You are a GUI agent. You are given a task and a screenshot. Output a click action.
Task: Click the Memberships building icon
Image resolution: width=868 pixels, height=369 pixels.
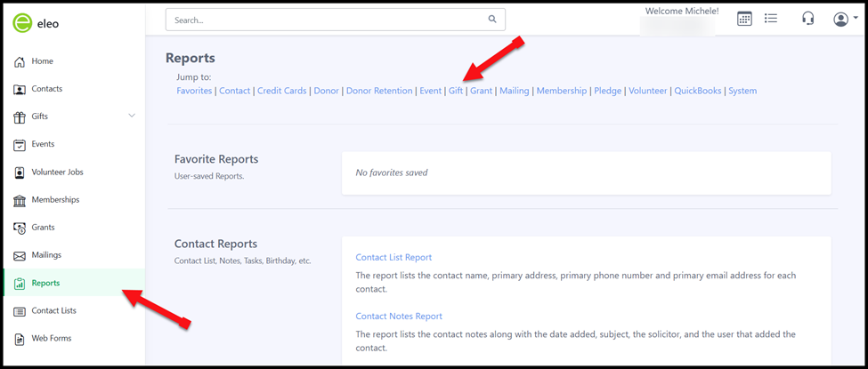[x=20, y=200]
